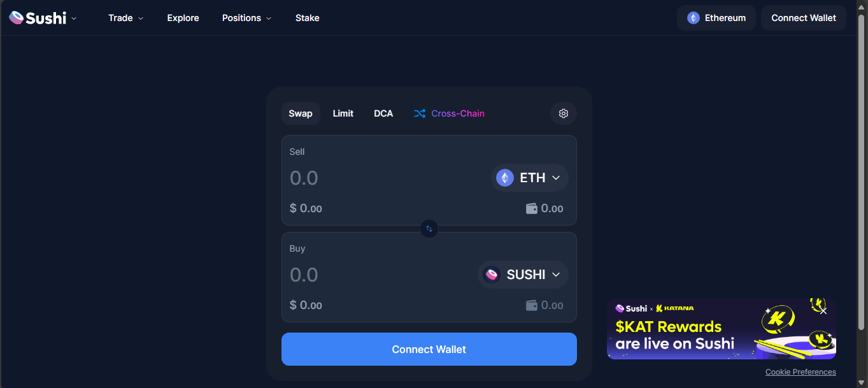
Task: Click the Sell wallet balance icon
Action: tap(532, 208)
